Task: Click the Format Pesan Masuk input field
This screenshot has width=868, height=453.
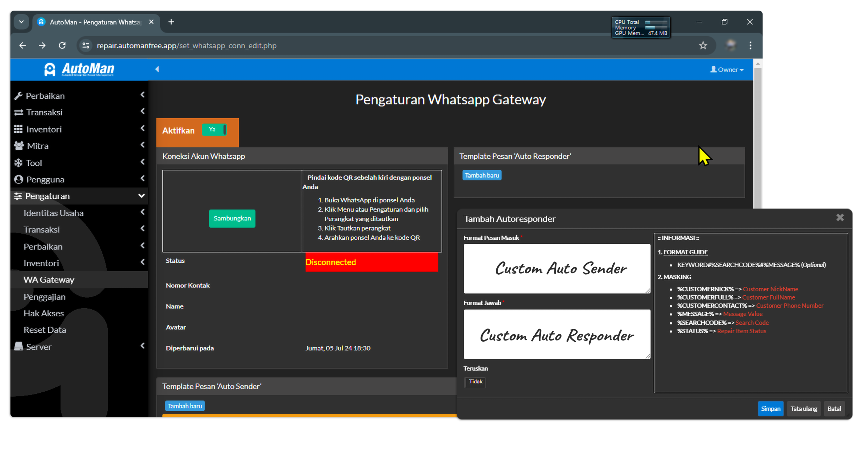Action: [556, 269]
